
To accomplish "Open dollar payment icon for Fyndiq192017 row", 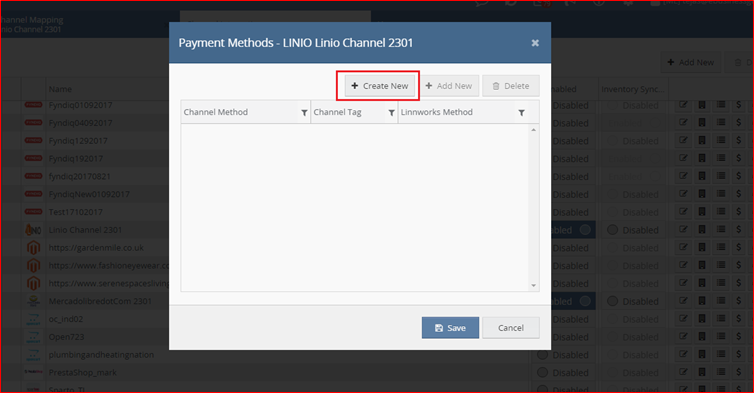I will click(739, 158).
